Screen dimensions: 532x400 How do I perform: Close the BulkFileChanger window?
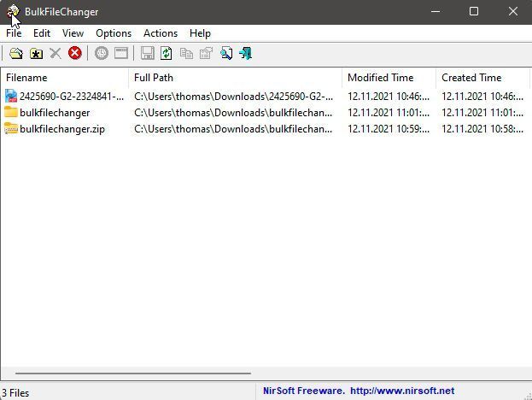tap(513, 12)
